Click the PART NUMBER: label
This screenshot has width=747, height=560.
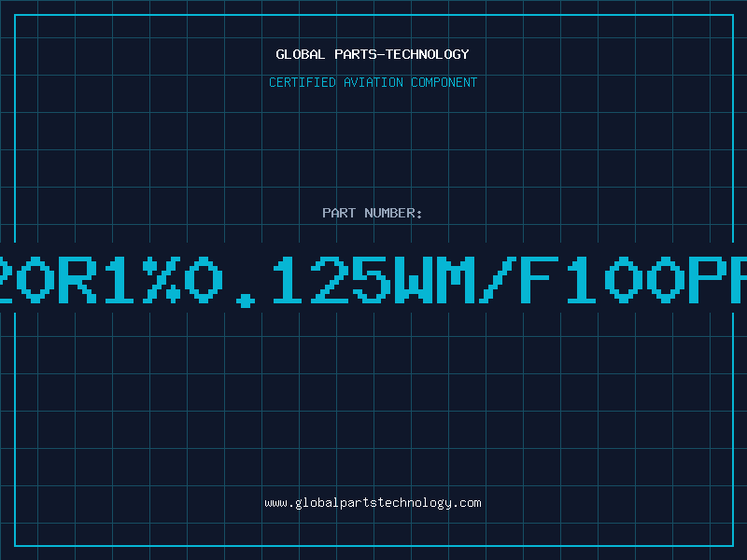pyautogui.click(x=373, y=213)
